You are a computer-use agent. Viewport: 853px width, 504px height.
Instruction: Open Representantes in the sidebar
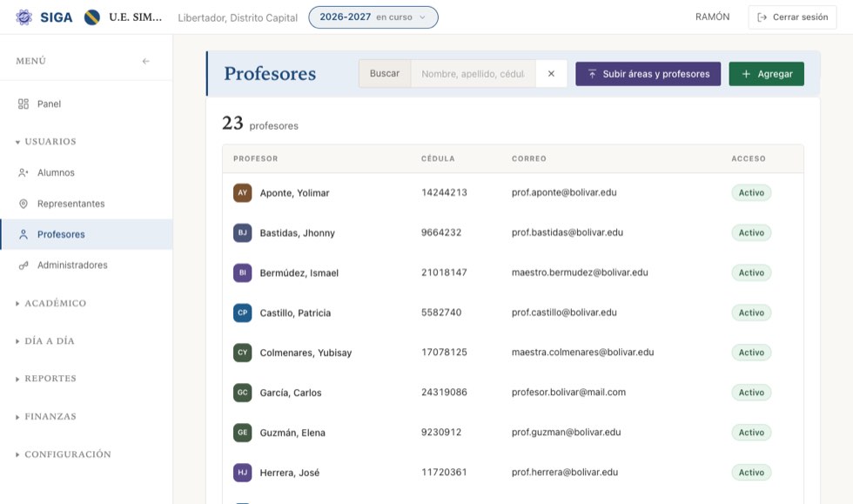86,204
